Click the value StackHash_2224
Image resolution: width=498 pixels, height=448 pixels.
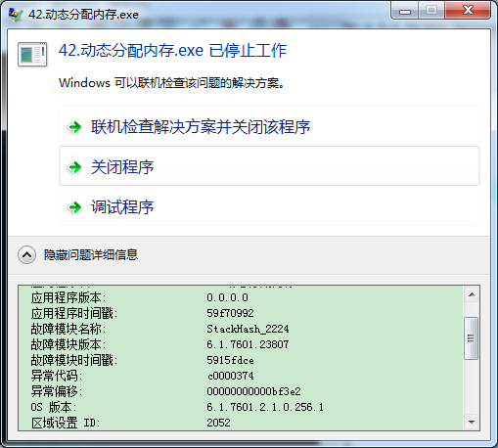(x=248, y=329)
